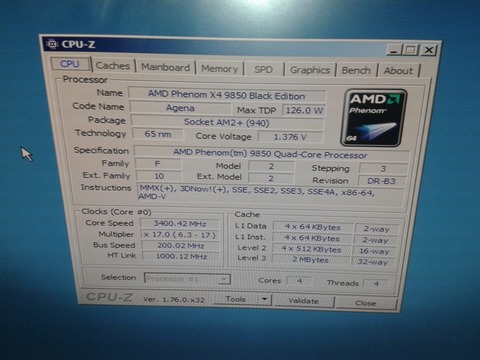Close CPU-Z with the X button
The image size is (480, 360).
click(429, 50)
